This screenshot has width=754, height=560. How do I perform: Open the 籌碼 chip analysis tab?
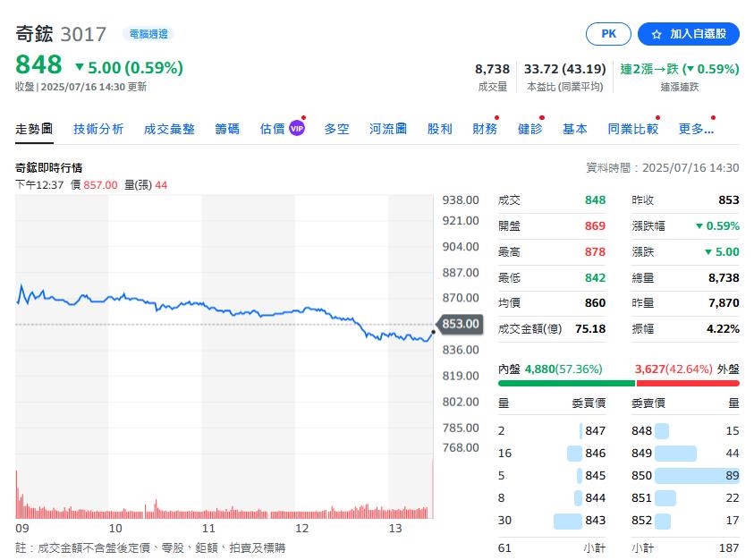pyautogui.click(x=225, y=129)
